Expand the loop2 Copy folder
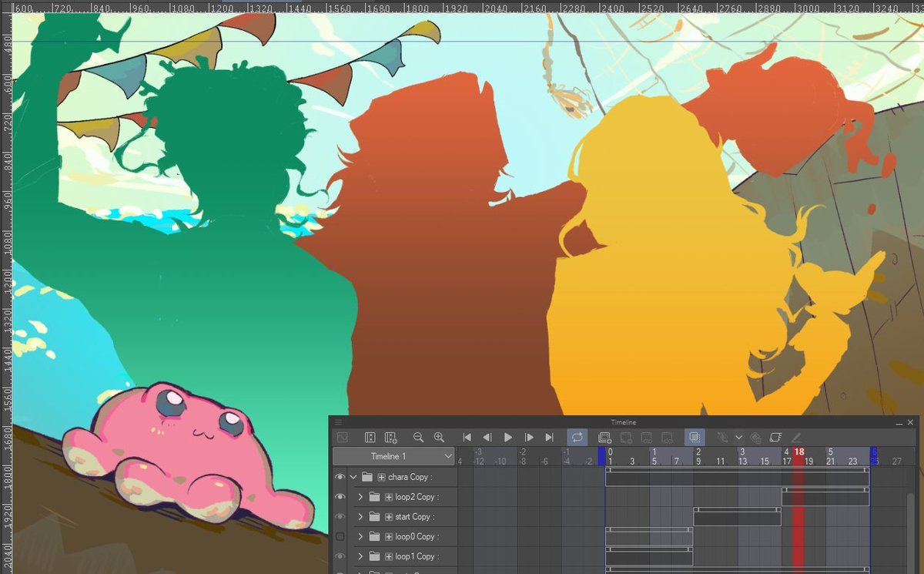The width and height of the screenshot is (924, 574). tap(360, 497)
